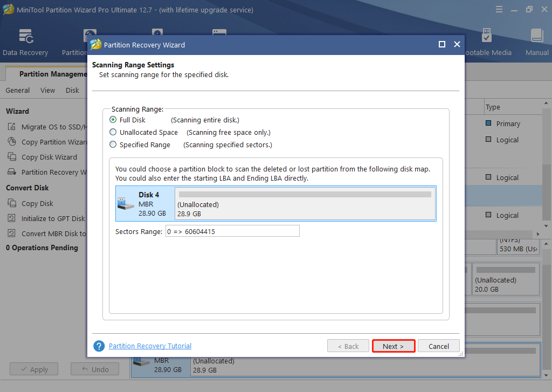The height and width of the screenshot is (392, 552).
Task: Click the Wizard section heading
Action: click(17, 111)
